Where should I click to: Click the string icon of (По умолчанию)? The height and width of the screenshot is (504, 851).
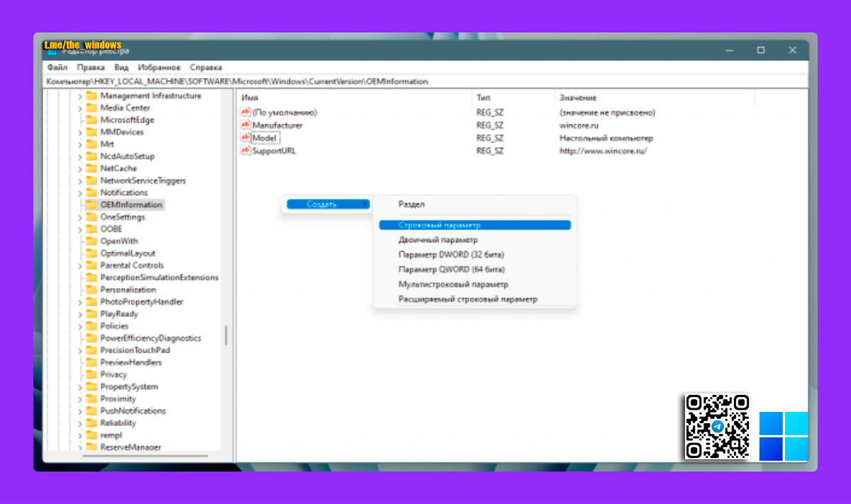[x=246, y=113]
